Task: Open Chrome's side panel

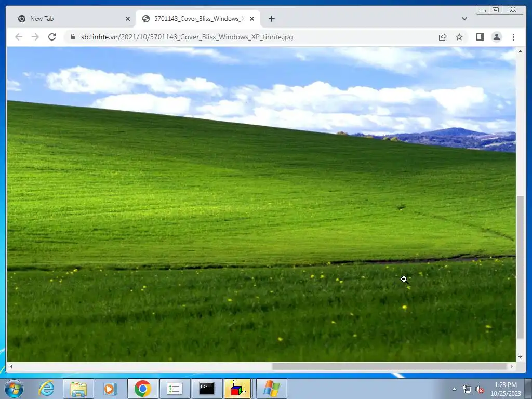Action: [x=480, y=37]
